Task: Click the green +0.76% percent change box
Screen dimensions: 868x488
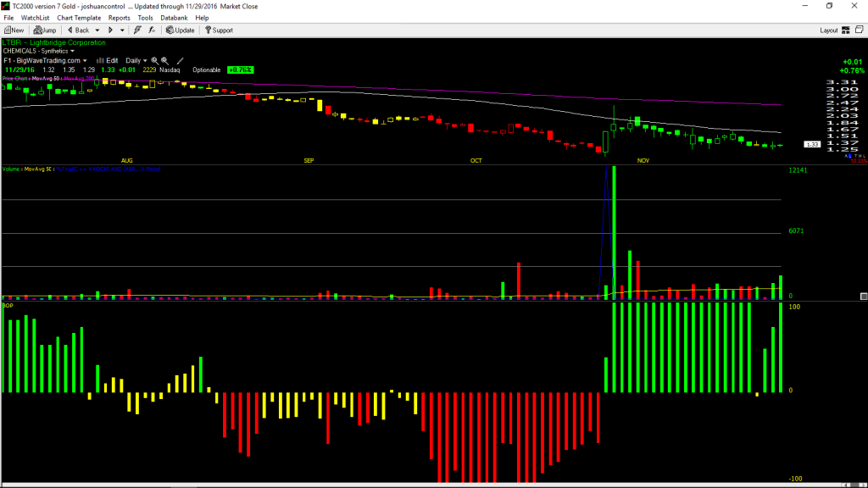Action: (240, 70)
